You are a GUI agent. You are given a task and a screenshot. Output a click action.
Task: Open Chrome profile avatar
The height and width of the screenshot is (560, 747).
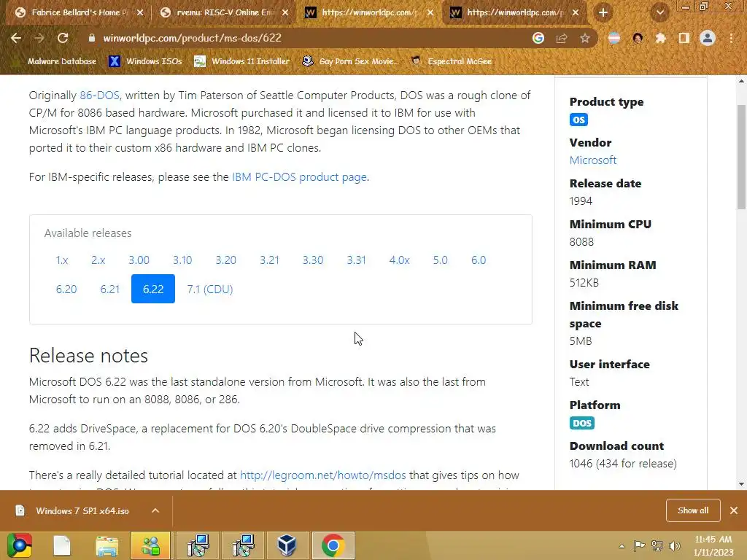pos(708,38)
